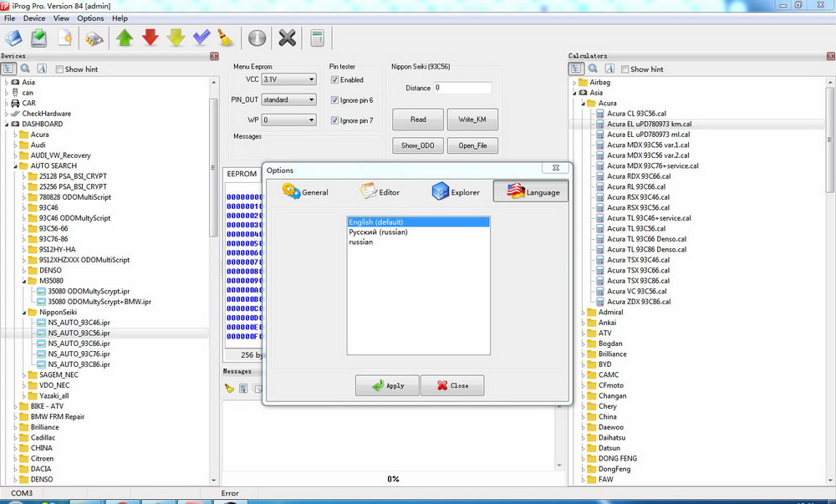
Task: Open the Device menu
Action: [34, 18]
